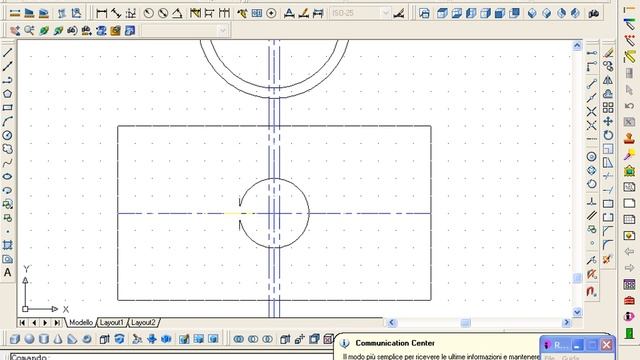The image size is (640, 360).
Task: Open the empty combo box in second toolbar
Action: (x=184, y=31)
